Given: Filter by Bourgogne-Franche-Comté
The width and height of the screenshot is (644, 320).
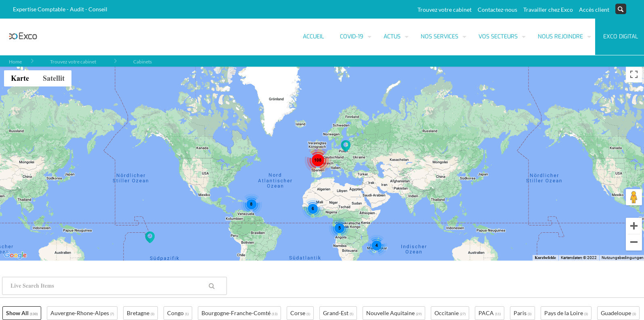Looking at the screenshot, I should click(x=239, y=313).
